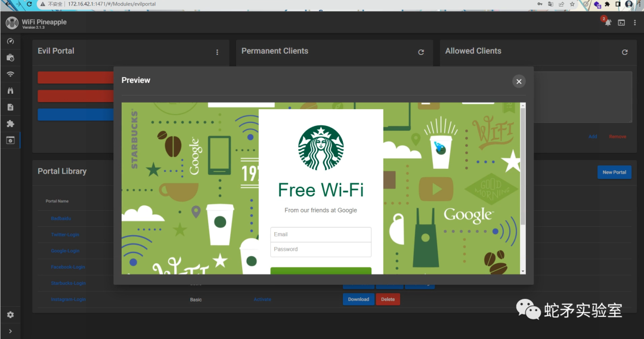Click the Portal Name column header
This screenshot has height=339, width=644.
[x=57, y=201]
